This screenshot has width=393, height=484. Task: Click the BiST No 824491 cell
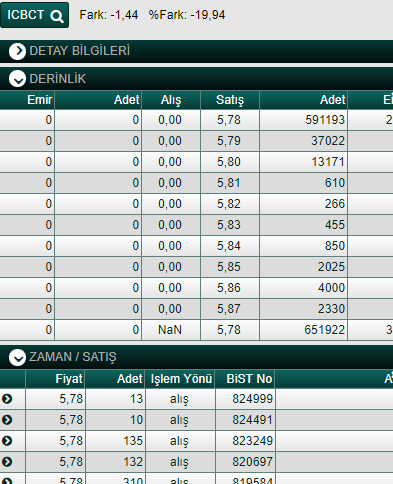245,420
